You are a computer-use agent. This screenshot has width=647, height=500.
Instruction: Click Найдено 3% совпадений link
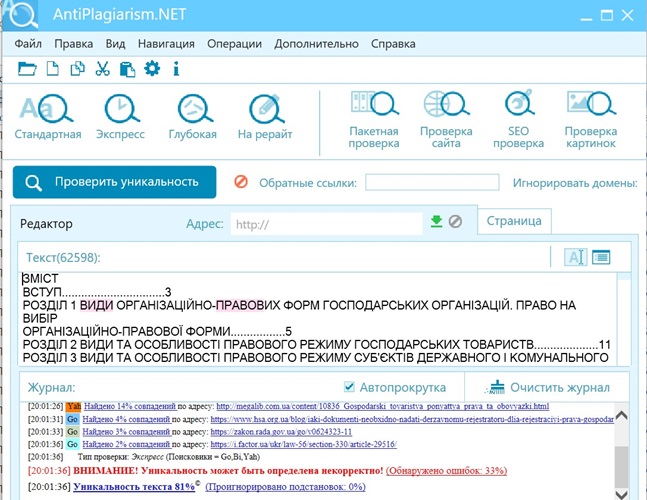(127, 432)
